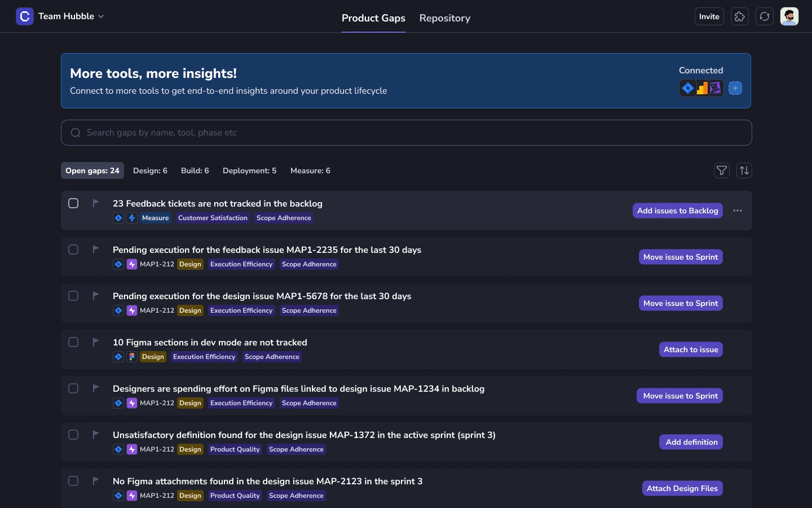The width and height of the screenshot is (812, 508).
Task: Click the blue plus icon under Connected
Action: [x=735, y=88]
